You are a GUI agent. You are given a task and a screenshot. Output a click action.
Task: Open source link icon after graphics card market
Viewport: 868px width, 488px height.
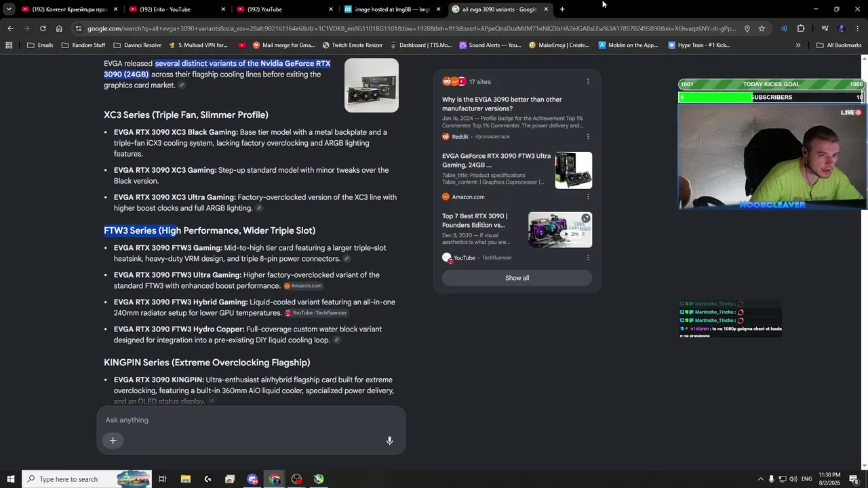pyautogui.click(x=182, y=85)
